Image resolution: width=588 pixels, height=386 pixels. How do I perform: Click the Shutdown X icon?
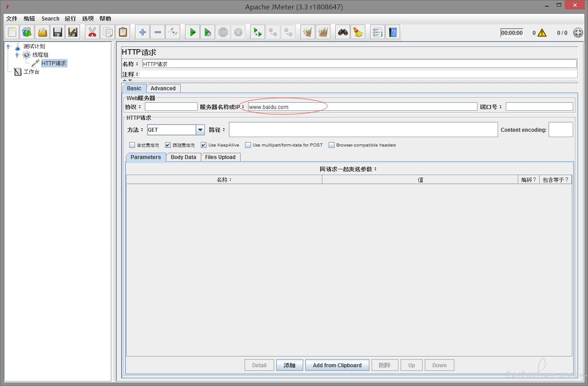(238, 32)
